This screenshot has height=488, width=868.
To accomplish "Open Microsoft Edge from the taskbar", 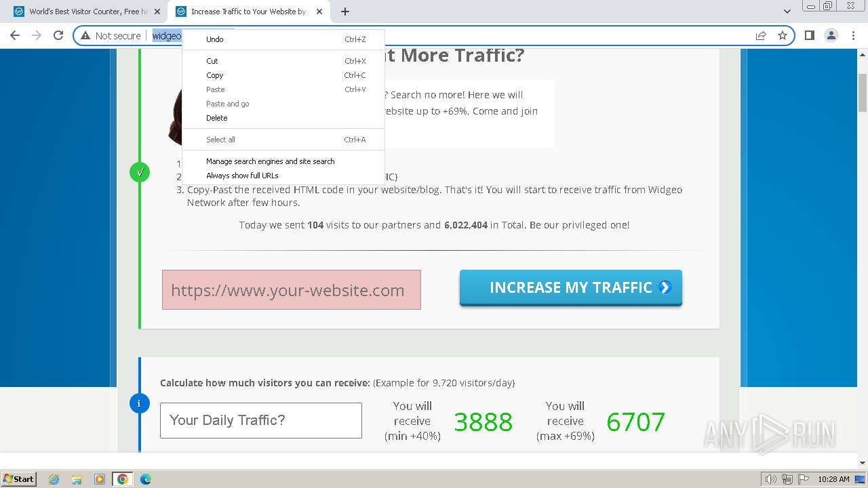I will click(146, 479).
